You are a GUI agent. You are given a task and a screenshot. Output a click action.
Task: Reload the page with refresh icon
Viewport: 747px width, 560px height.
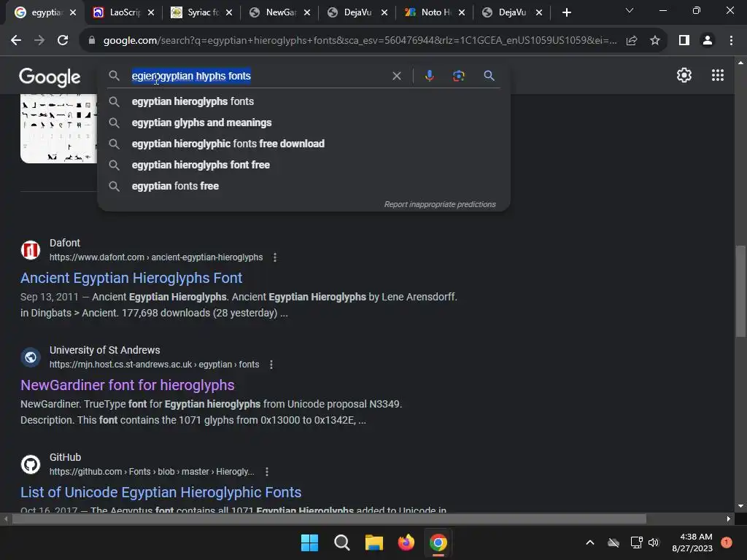point(63,41)
